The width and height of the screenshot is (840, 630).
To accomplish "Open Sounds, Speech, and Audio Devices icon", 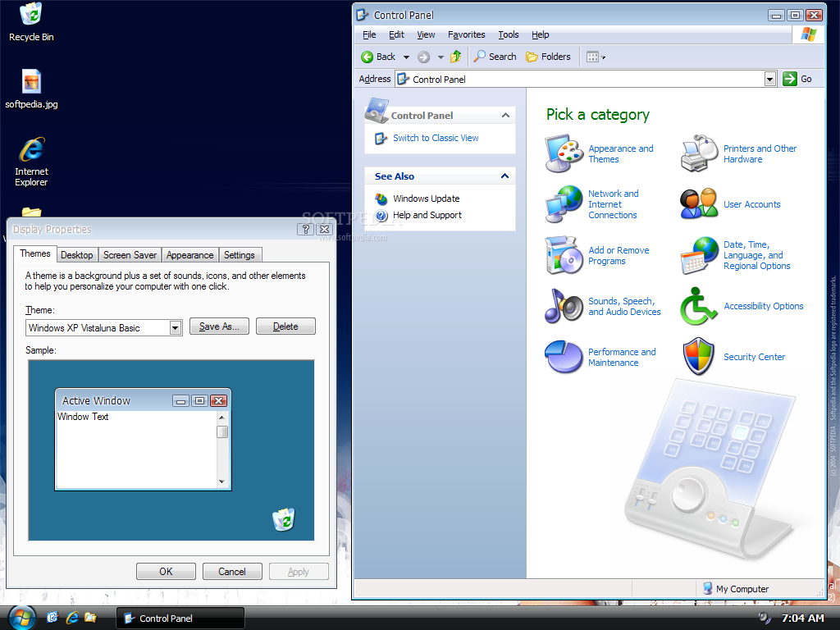I will coord(564,306).
